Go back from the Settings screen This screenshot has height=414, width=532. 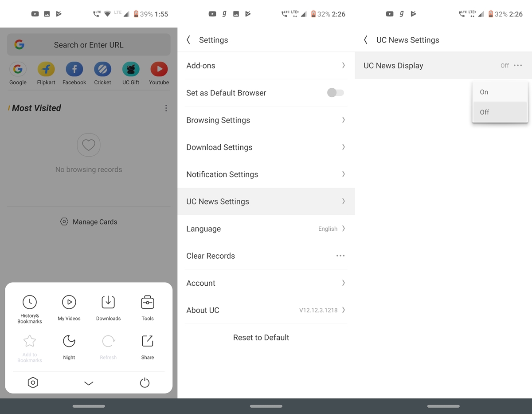(x=188, y=40)
